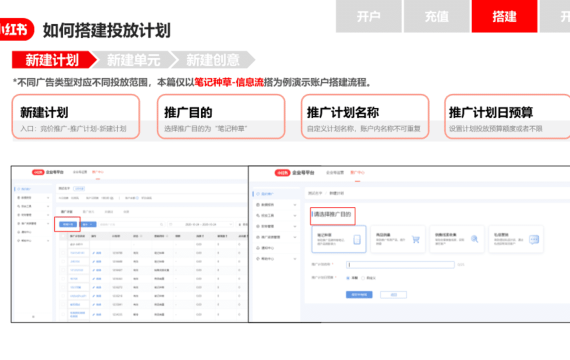Click the 推广计划名称 text input field

400,265
